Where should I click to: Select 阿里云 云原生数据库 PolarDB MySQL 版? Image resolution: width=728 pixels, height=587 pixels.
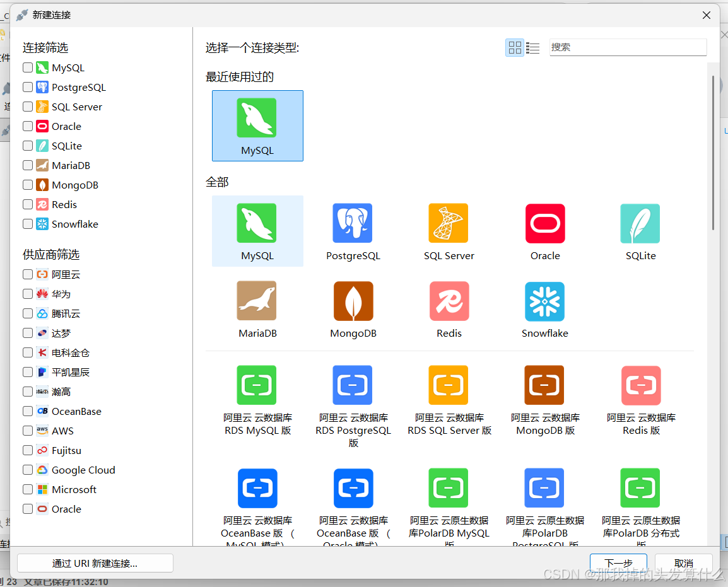click(x=449, y=506)
